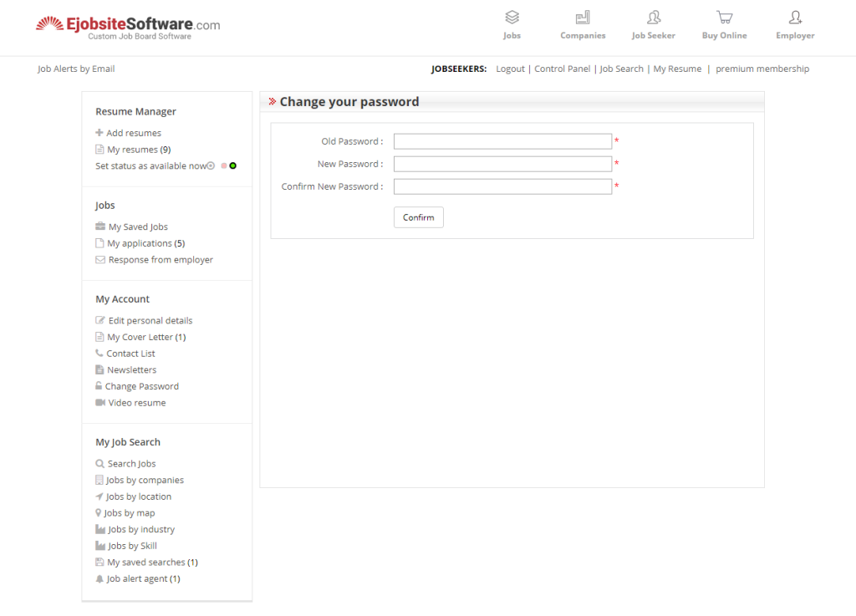Image resolution: width=856 pixels, height=616 pixels.
Task: Click the Employer icon in the top bar
Action: [794, 16]
